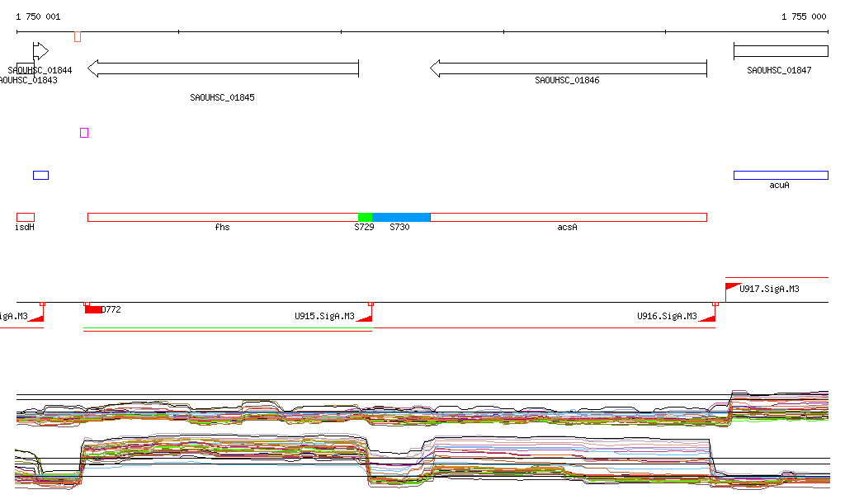Screen dimensions: 845x504
Task: Select the red fhs gene box
Action: coord(223,217)
